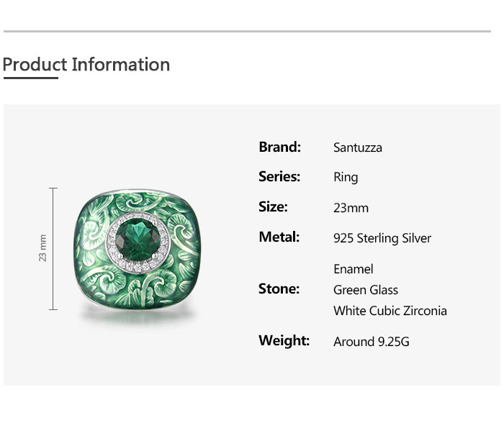504x423 pixels.
Task: Click the 23 mm dimension label
Action: click(x=42, y=248)
